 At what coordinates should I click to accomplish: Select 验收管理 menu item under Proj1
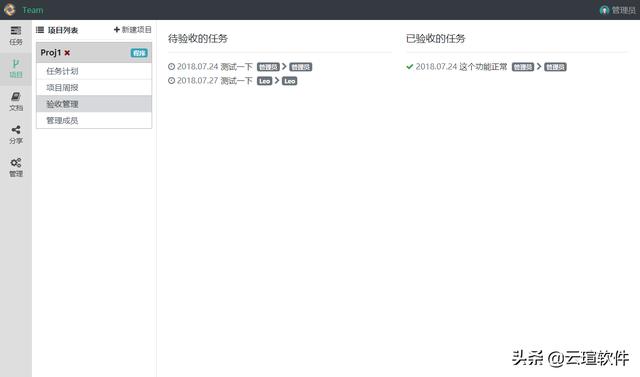[94, 104]
